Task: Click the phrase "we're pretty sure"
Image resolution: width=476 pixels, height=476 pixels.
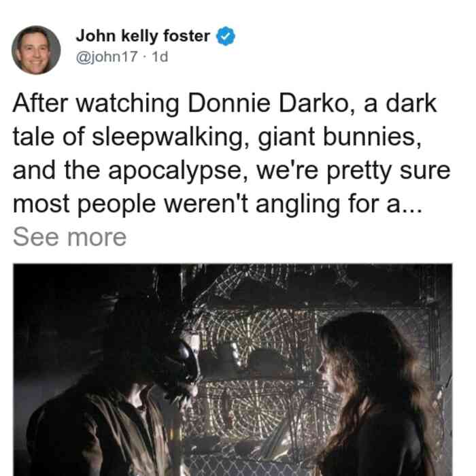Action: pos(354,171)
